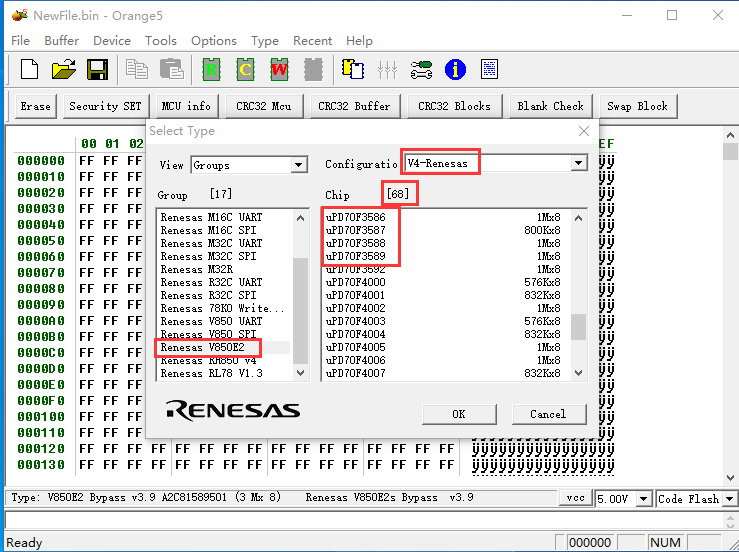739x552 pixels.
Task: Click the vcc button in status bar
Action: tap(575, 498)
